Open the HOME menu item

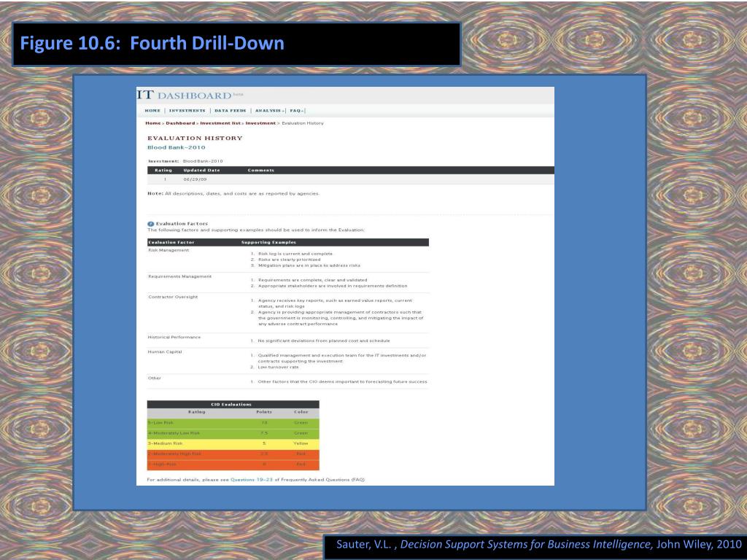(152, 111)
